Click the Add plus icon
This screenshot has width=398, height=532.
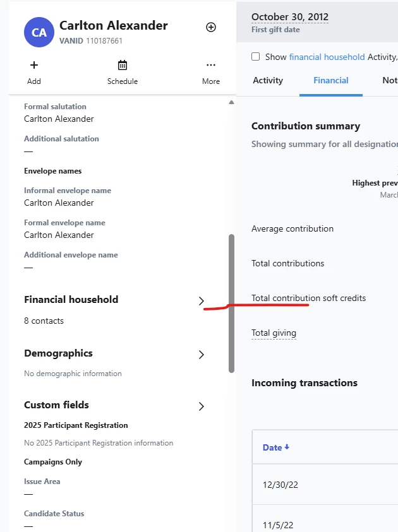pos(34,65)
